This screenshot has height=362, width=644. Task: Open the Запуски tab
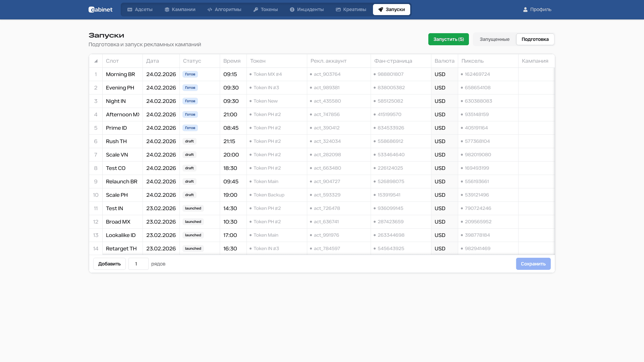point(391,10)
